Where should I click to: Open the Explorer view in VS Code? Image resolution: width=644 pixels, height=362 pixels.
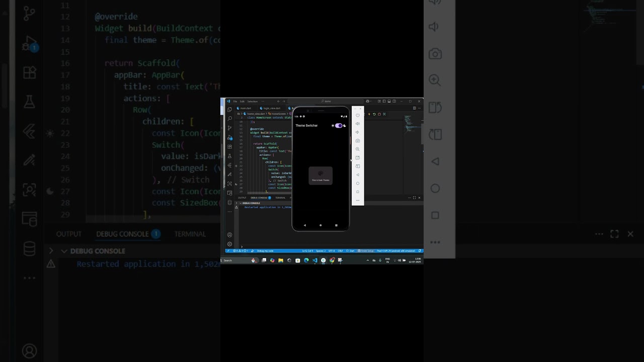click(229, 109)
